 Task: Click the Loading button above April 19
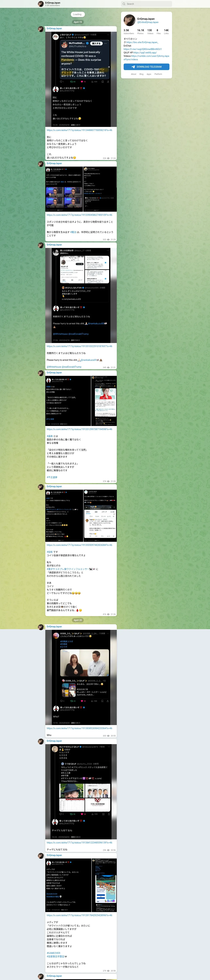[x=77, y=15]
